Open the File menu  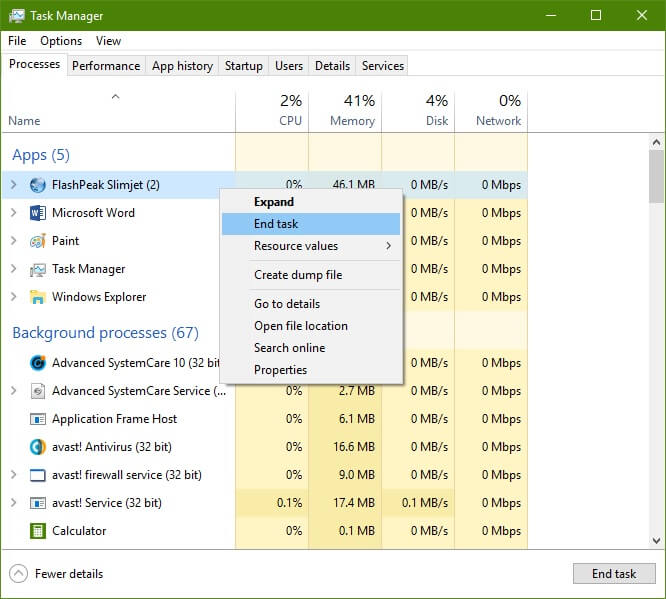click(x=17, y=41)
